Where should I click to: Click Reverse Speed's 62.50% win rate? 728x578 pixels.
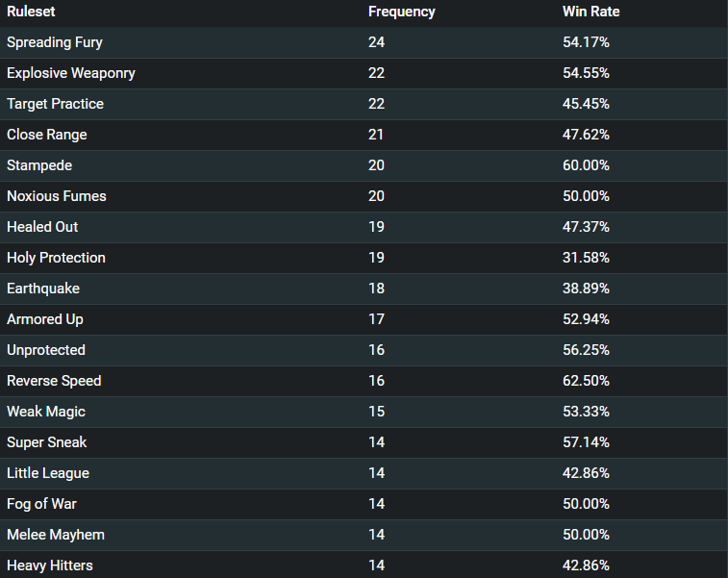tap(586, 381)
